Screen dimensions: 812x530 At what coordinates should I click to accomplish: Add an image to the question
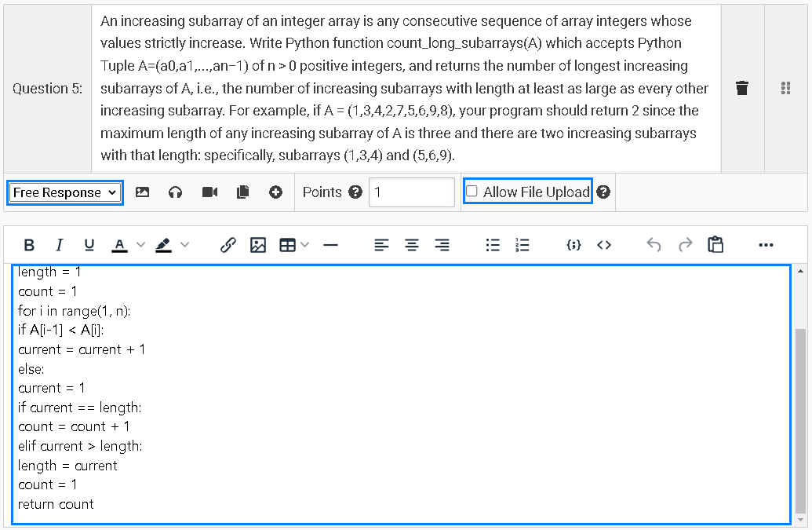click(x=143, y=192)
